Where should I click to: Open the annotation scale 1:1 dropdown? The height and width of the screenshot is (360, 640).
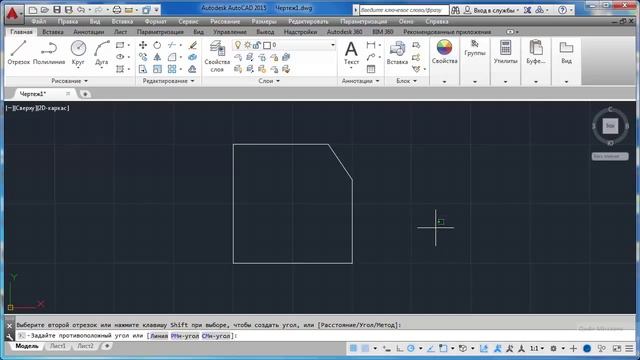click(x=537, y=348)
